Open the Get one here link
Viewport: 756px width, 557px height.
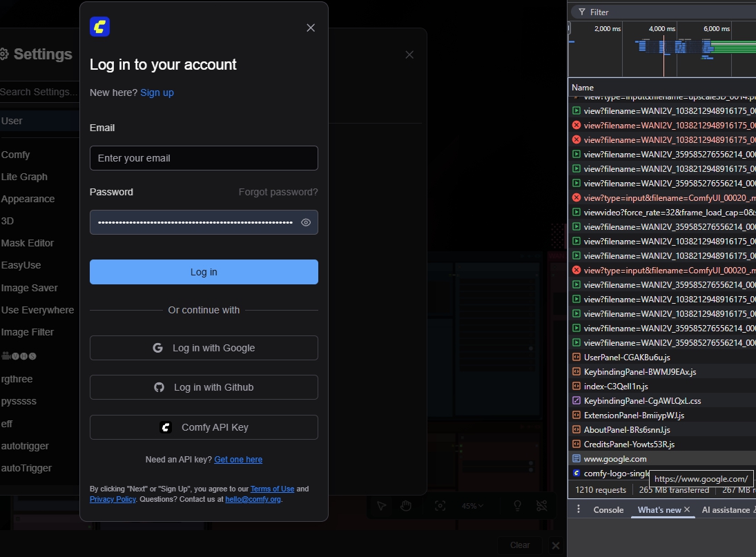point(238,460)
